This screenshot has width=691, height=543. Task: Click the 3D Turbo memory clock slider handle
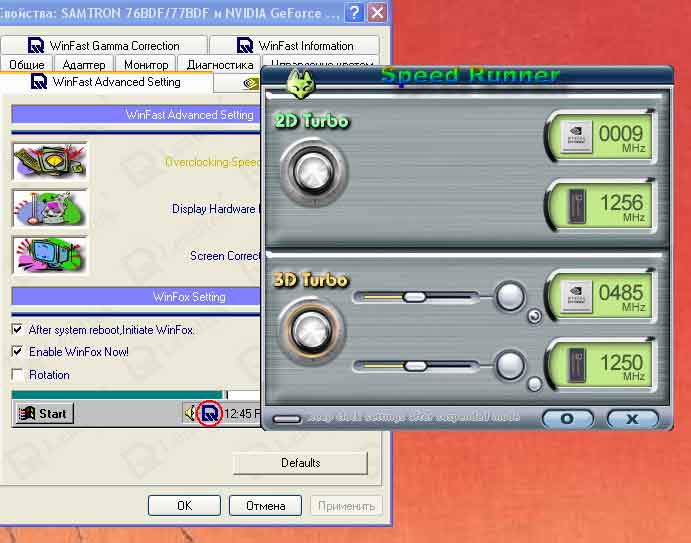(x=415, y=365)
